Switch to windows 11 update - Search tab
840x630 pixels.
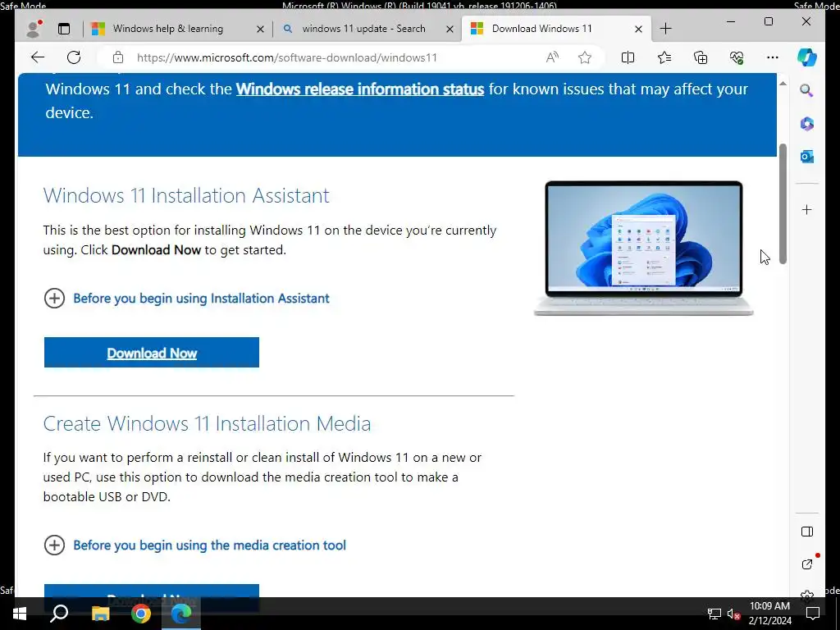point(363,29)
